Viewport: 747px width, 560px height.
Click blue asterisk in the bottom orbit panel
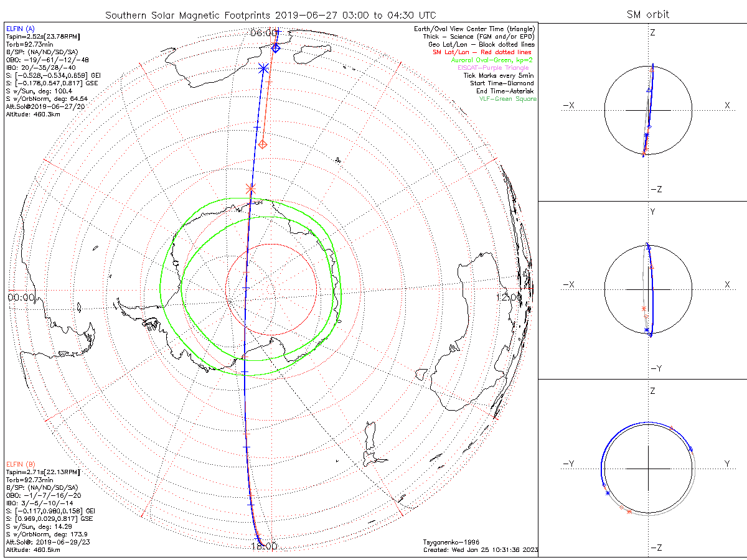[608, 493]
